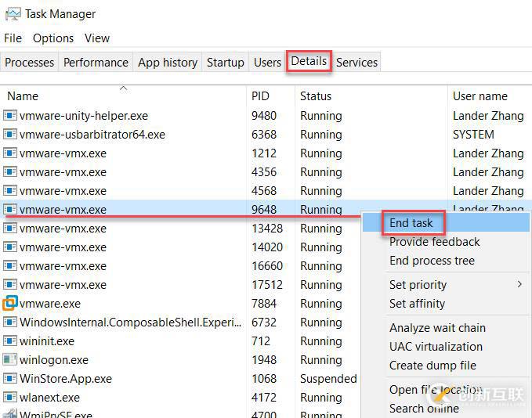Select wininit.exe process name

(x=47, y=341)
